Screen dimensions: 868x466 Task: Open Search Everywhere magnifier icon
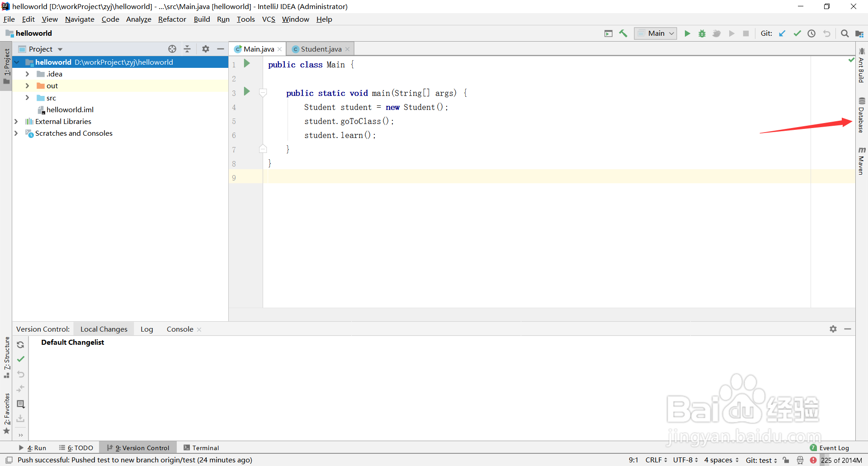(x=844, y=33)
